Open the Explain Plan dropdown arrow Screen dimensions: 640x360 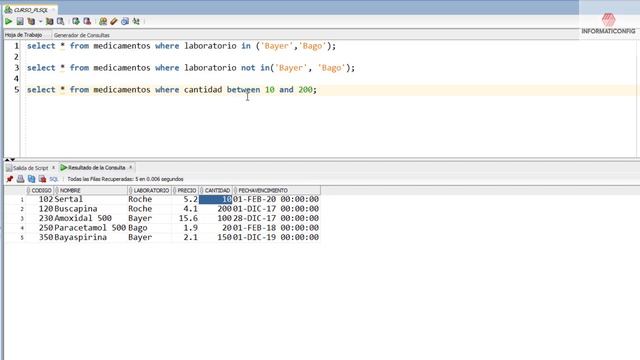click(40, 21)
